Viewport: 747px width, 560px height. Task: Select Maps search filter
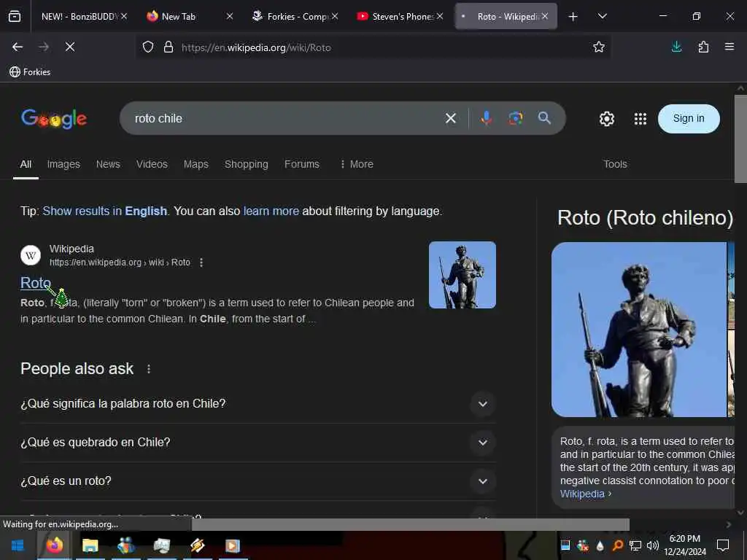coord(196,164)
